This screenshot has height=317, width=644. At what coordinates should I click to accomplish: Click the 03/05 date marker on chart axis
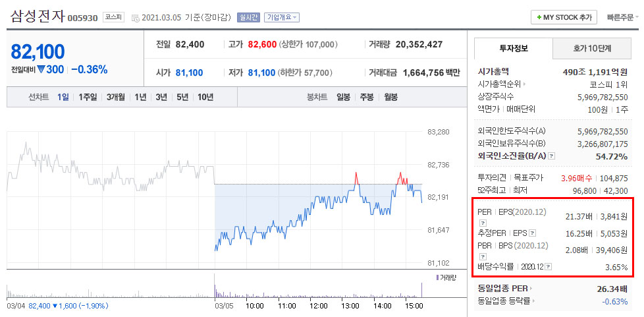(224, 306)
